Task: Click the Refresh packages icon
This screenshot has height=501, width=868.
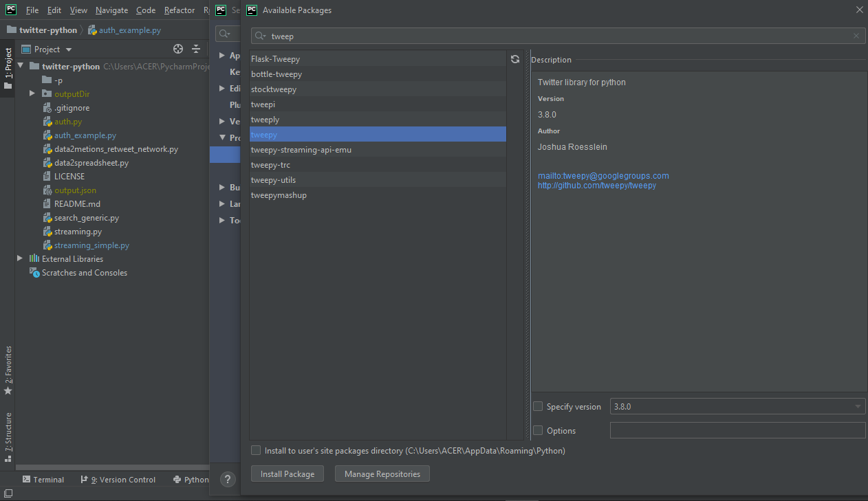Action: (x=515, y=59)
